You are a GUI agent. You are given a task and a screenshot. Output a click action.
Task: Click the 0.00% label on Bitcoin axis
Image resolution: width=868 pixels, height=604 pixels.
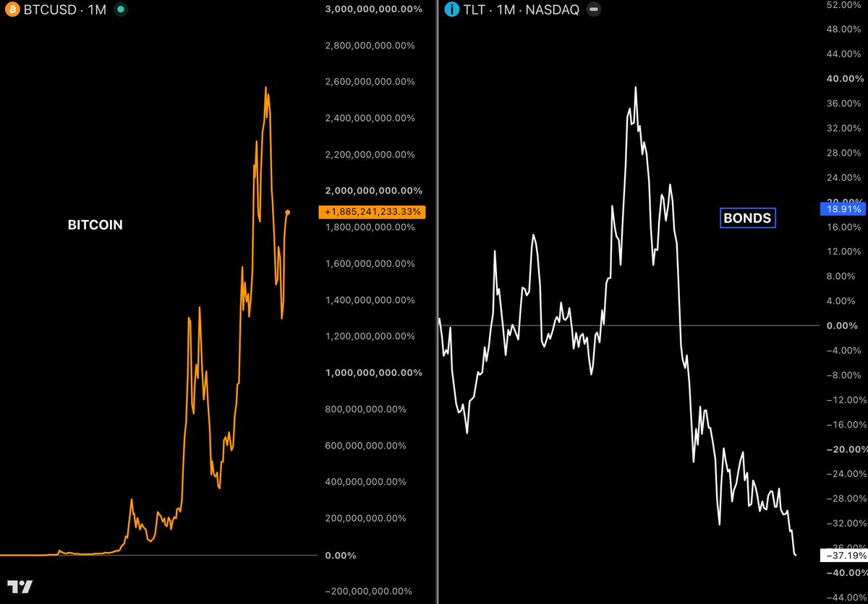[341, 555]
